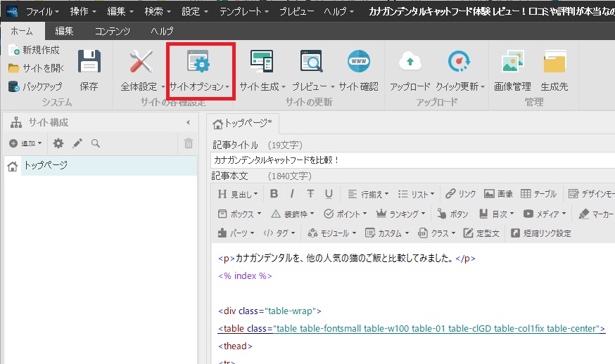
Task: Open the 操作 menu
Action: coord(83,11)
